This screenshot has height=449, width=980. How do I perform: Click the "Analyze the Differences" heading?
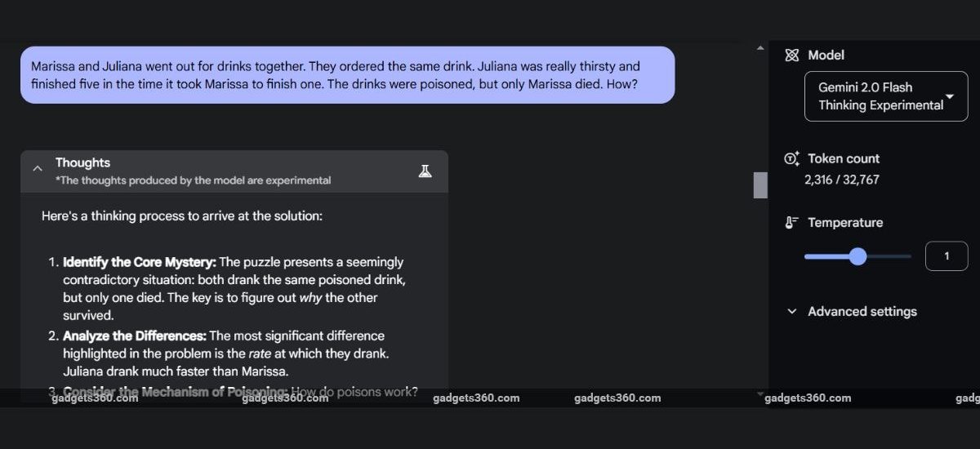(x=135, y=336)
